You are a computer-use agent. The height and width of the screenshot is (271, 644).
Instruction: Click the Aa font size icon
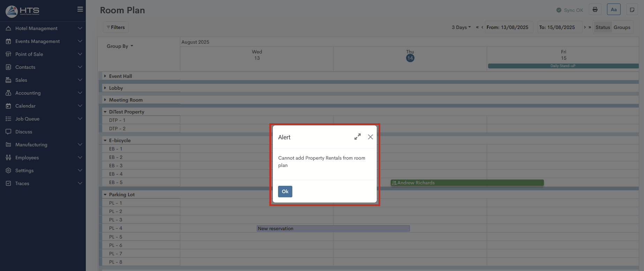[x=614, y=10]
